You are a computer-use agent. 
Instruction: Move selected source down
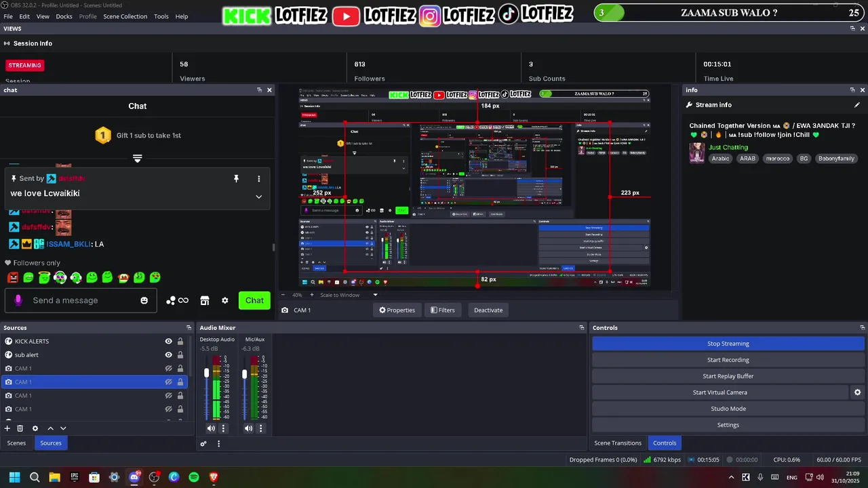point(63,428)
